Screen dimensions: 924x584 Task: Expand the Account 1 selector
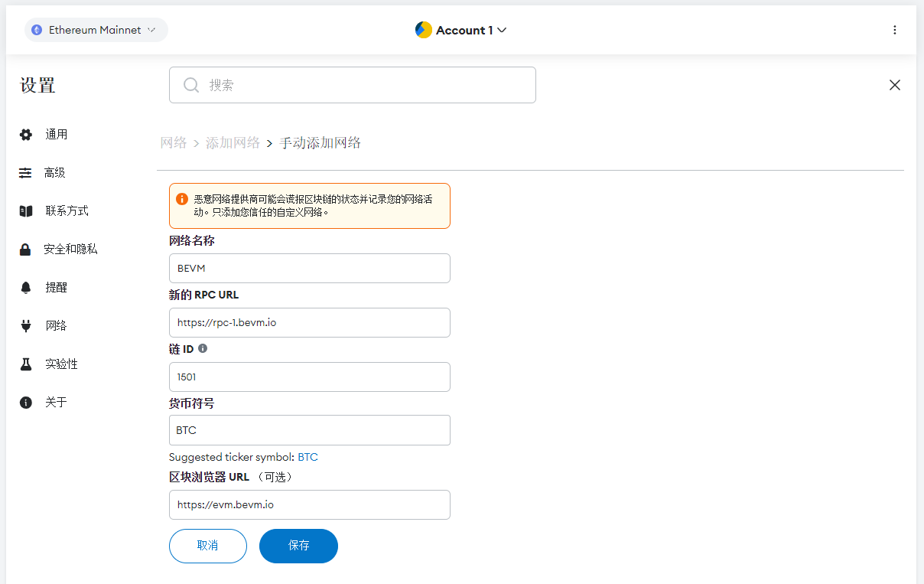click(x=461, y=30)
